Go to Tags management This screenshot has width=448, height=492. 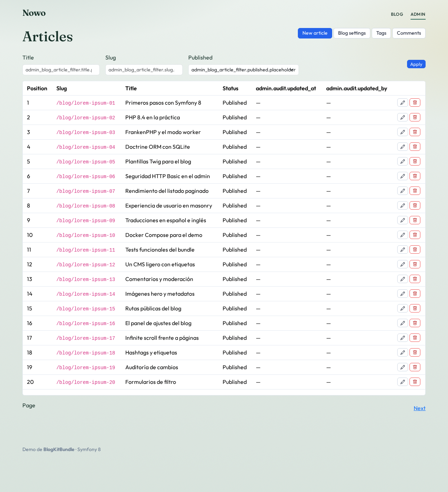tap(381, 33)
